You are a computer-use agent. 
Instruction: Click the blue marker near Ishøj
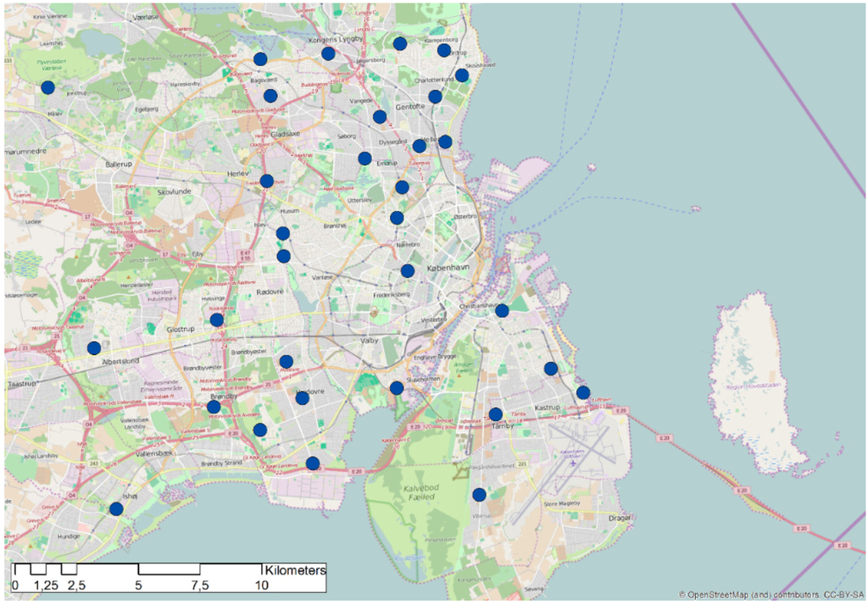pos(116,508)
